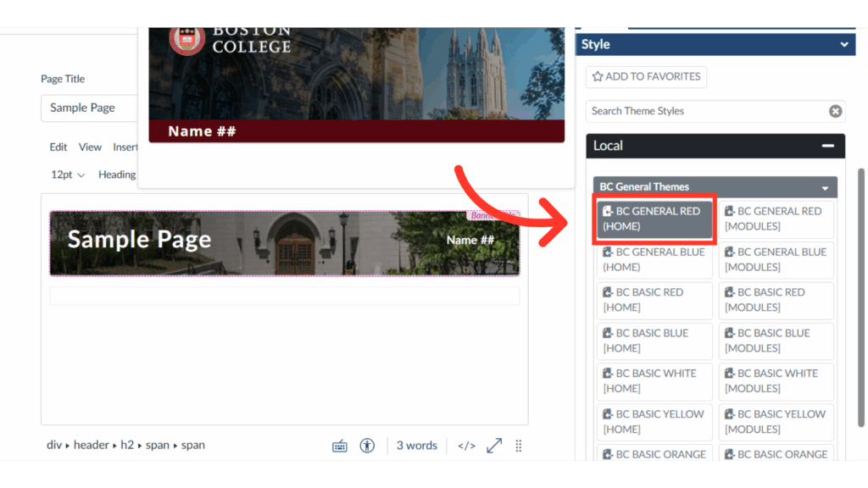Viewport: 868px width, 488px height.
Task: Click the empty content block below banner
Action: point(285,296)
